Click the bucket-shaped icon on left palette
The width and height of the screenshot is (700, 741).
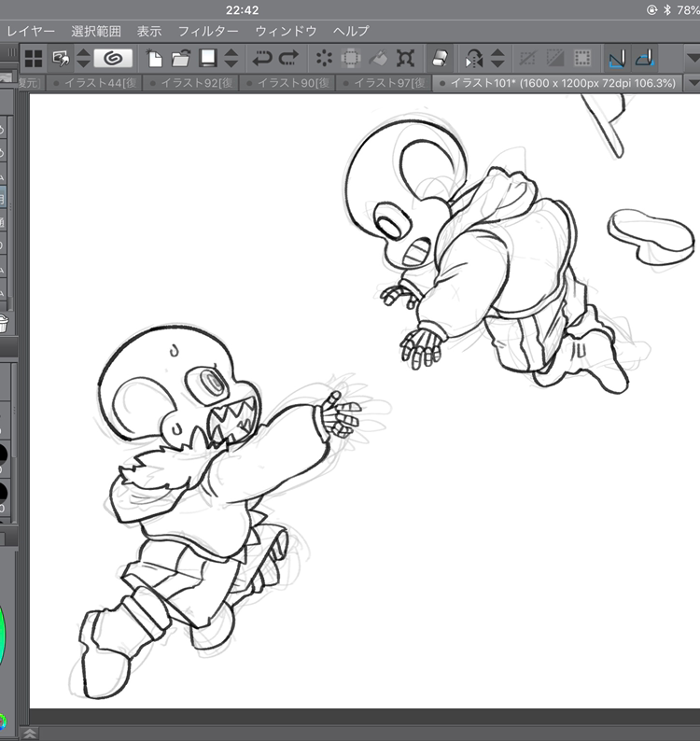(3, 324)
